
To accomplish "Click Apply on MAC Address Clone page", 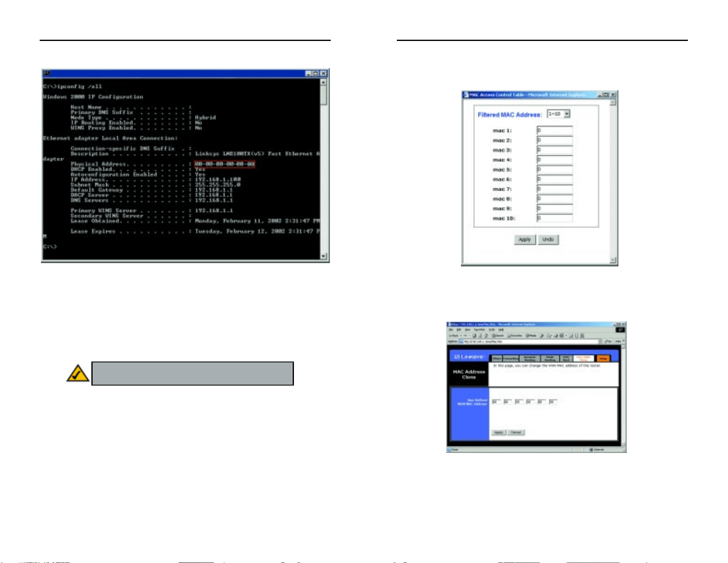I will coord(499,433).
